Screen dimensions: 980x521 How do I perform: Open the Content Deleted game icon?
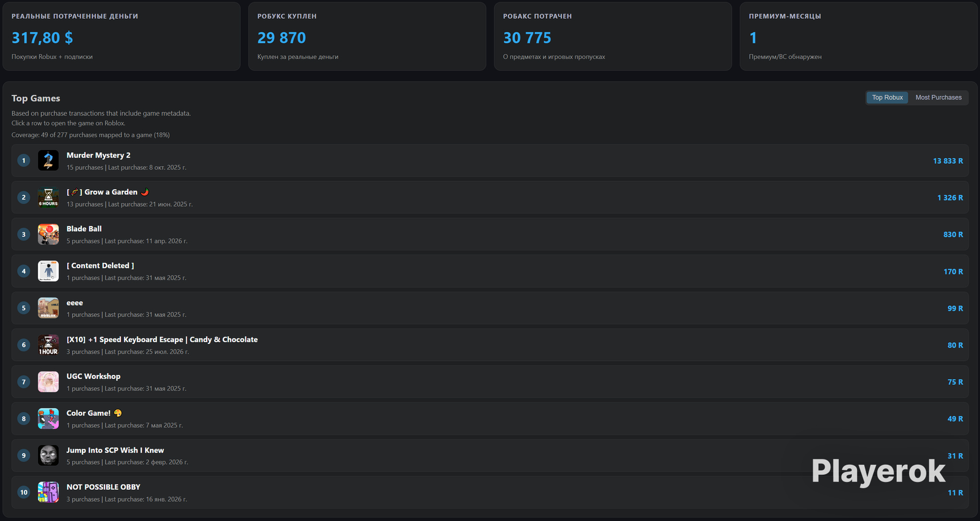point(48,271)
